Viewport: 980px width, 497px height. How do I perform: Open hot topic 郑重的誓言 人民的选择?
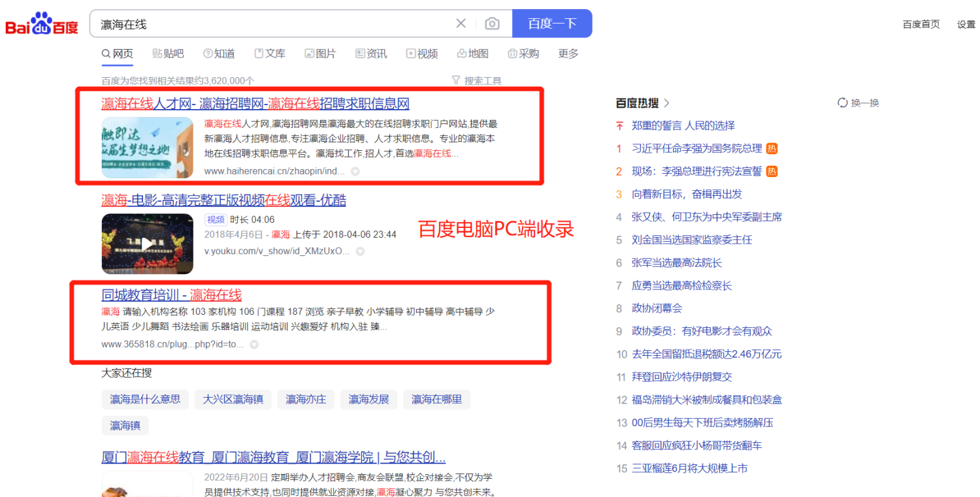point(683,125)
